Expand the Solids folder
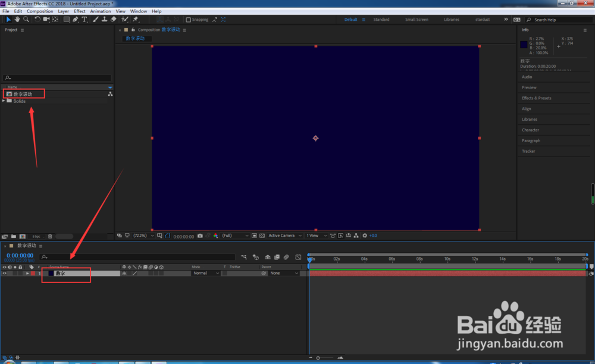The image size is (595, 364). [x=4, y=101]
